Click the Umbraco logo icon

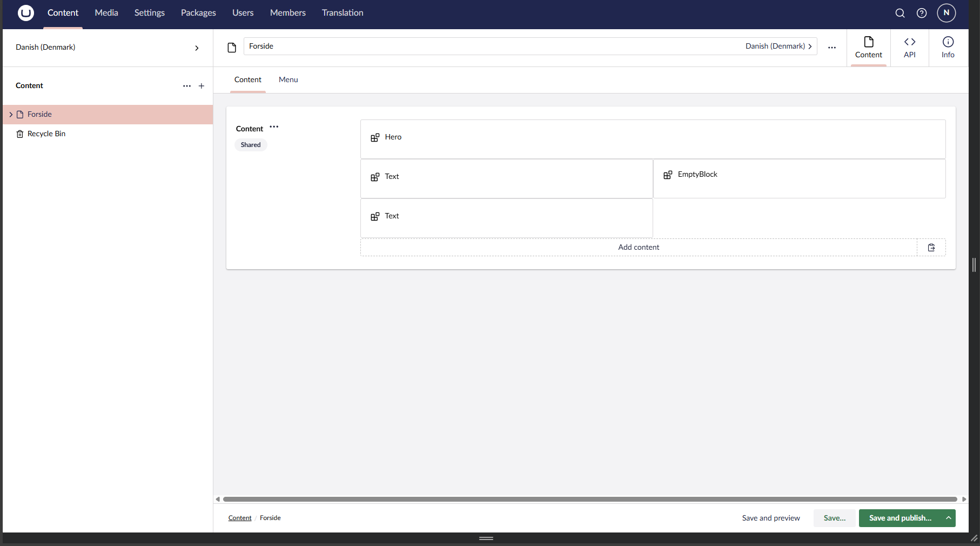pyautogui.click(x=25, y=13)
